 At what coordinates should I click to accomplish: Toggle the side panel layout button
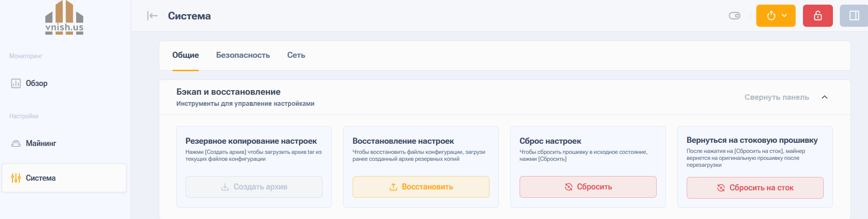coord(854,16)
